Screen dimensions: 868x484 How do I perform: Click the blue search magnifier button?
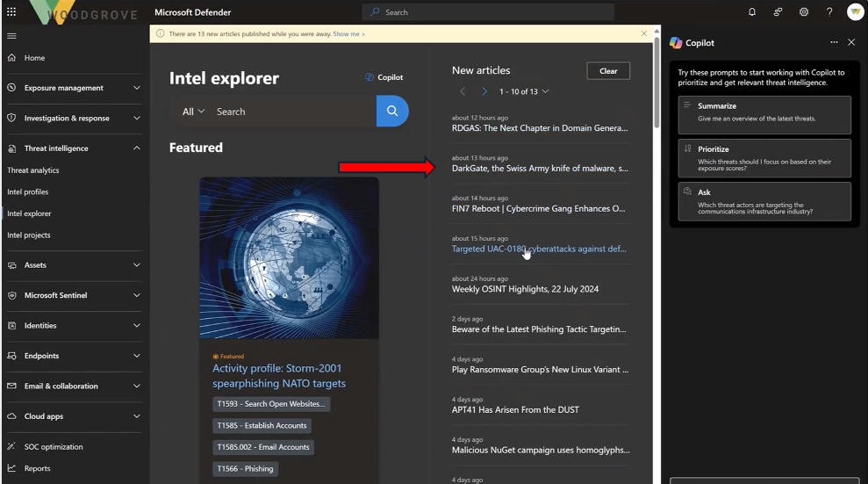click(392, 111)
